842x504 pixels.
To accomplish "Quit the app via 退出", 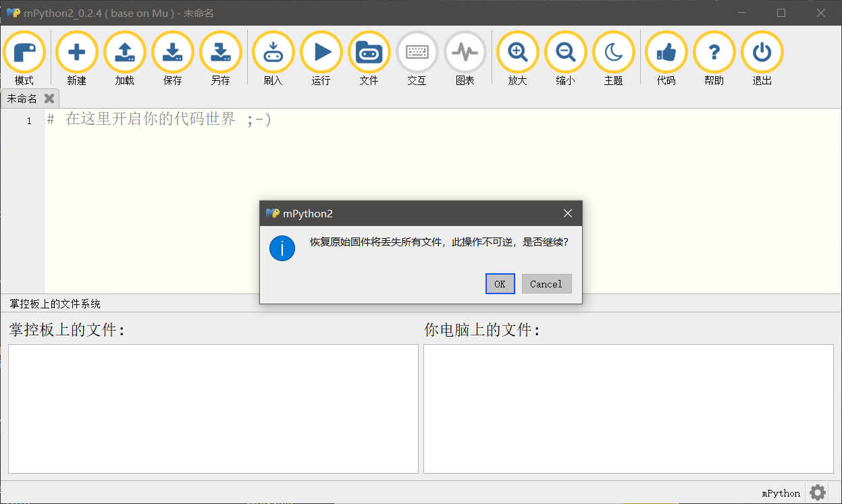I will (762, 59).
